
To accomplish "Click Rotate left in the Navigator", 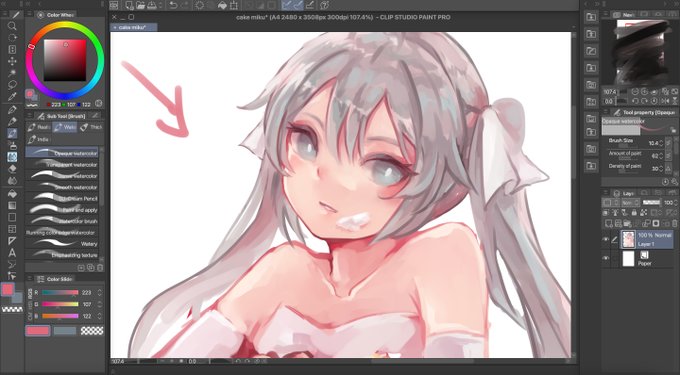I will pyautogui.click(x=635, y=101).
